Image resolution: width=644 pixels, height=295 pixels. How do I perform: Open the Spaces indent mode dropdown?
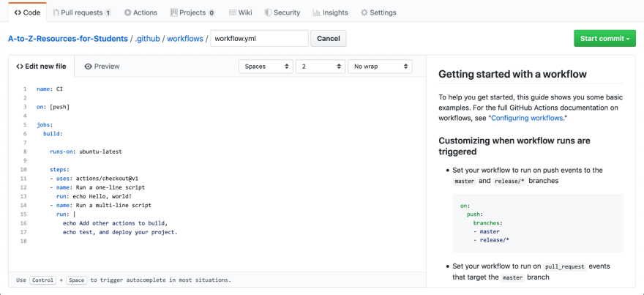coord(266,66)
